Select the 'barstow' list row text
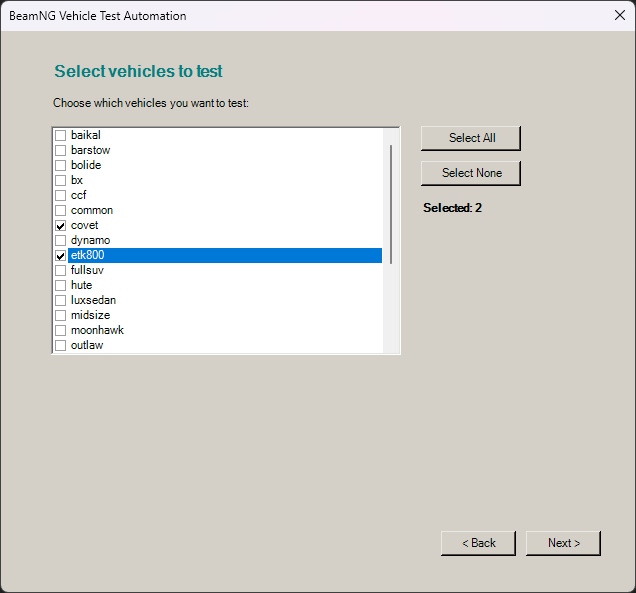Image resolution: width=636 pixels, height=593 pixels. [90, 150]
